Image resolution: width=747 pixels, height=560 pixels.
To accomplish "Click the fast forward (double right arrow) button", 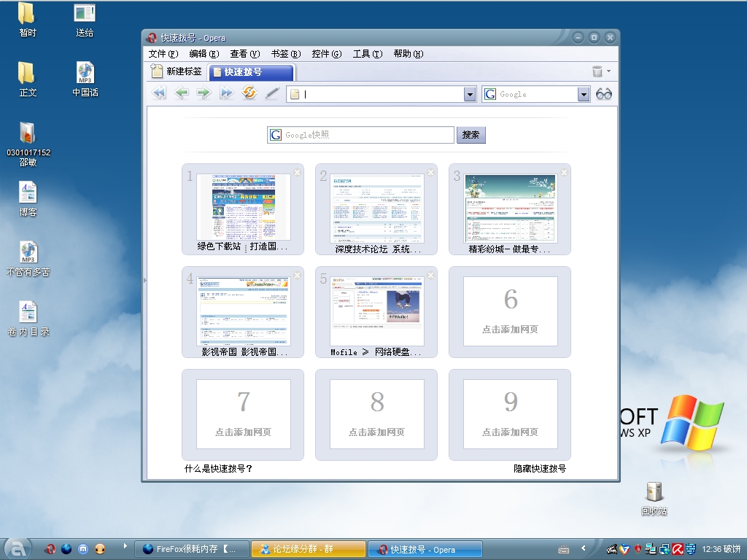I will (226, 93).
